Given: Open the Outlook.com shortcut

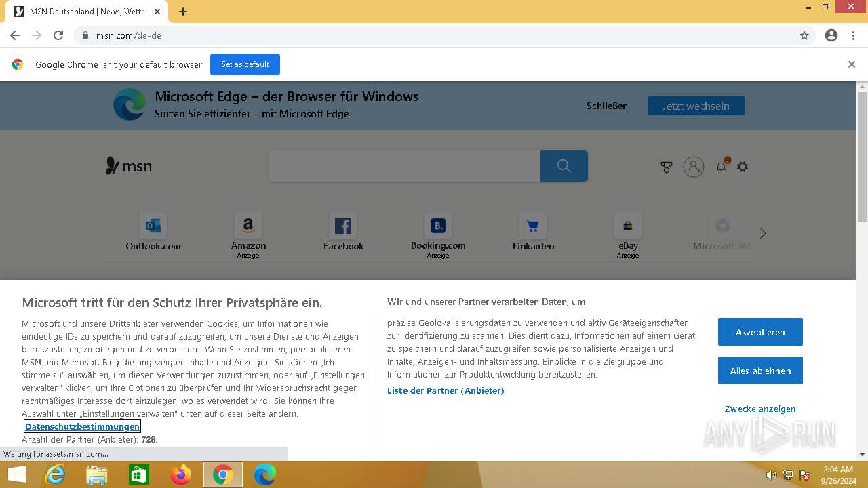Looking at the screenshot, I should (153, 232).
